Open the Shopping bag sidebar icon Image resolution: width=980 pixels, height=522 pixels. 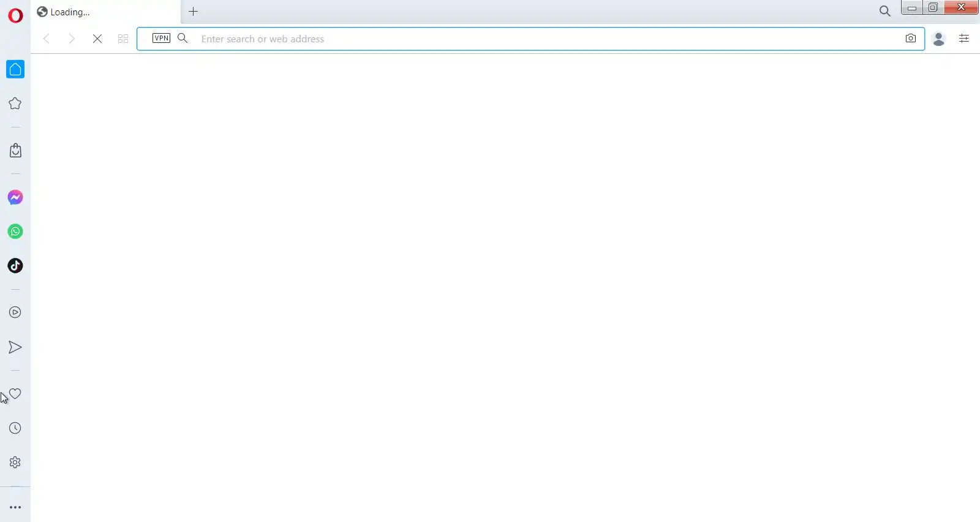click(15, 151)
